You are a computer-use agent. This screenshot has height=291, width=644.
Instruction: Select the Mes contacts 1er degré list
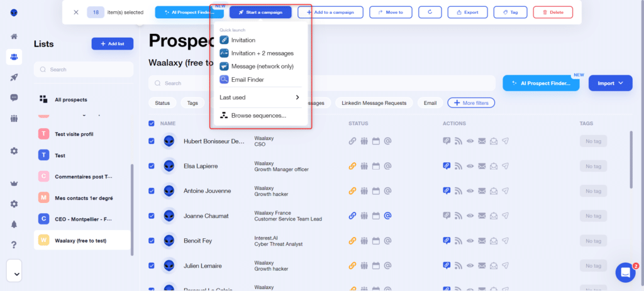(82, 198)
